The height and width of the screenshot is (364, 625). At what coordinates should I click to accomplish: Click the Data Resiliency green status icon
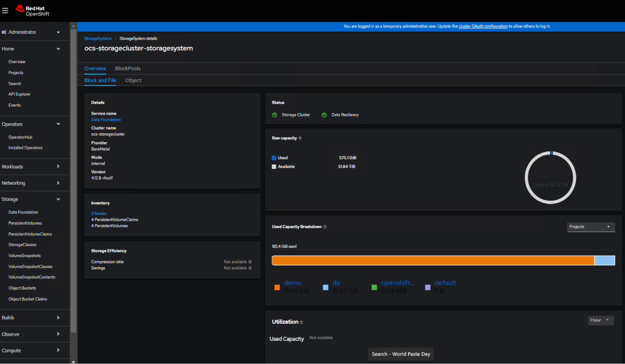point(324,115)
